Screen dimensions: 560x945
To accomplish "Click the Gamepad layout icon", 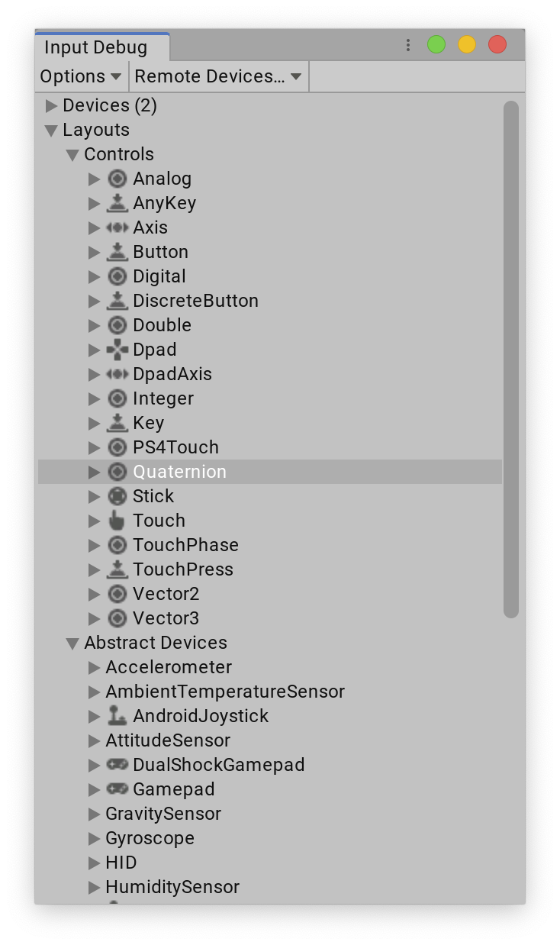I will tap(117, 789).
